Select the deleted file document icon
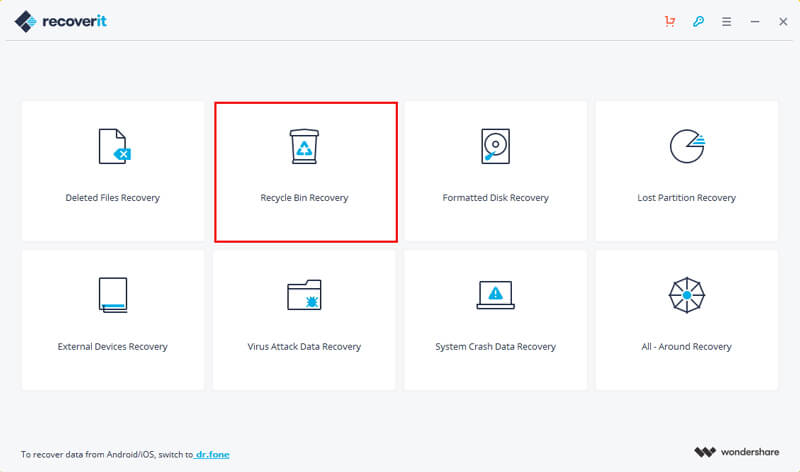 click(x=114, y=146)
